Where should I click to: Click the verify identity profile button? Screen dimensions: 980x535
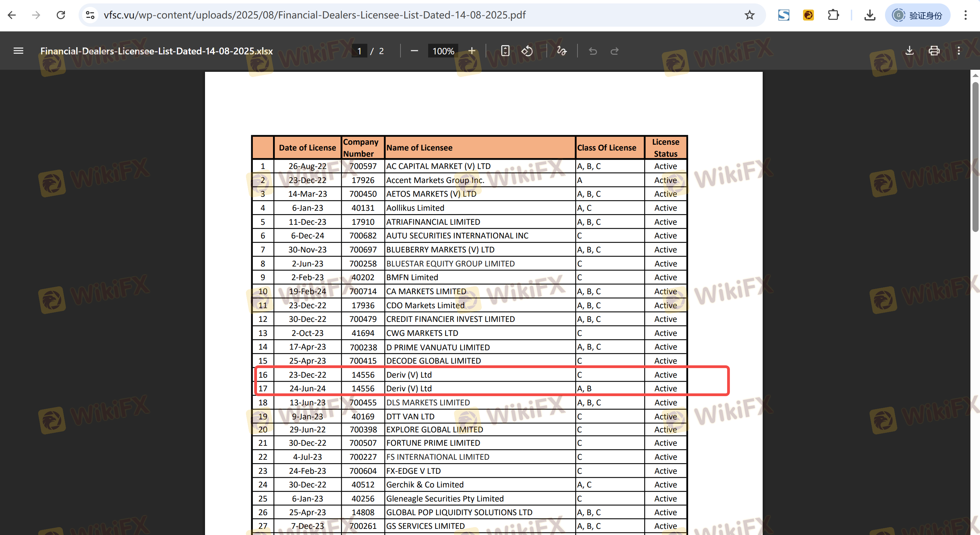[917, 15]
